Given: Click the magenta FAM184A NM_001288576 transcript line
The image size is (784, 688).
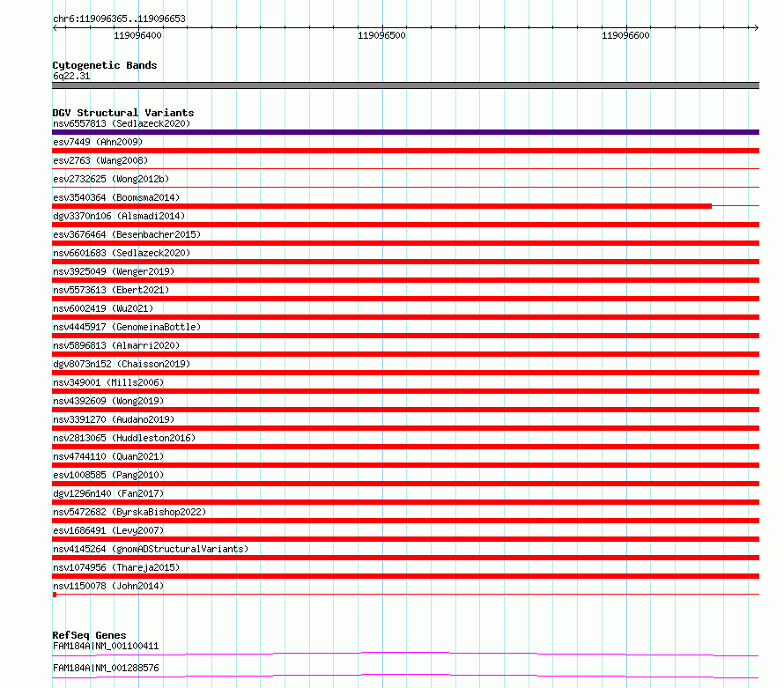Looking at the screenshot, I should 405,676.
